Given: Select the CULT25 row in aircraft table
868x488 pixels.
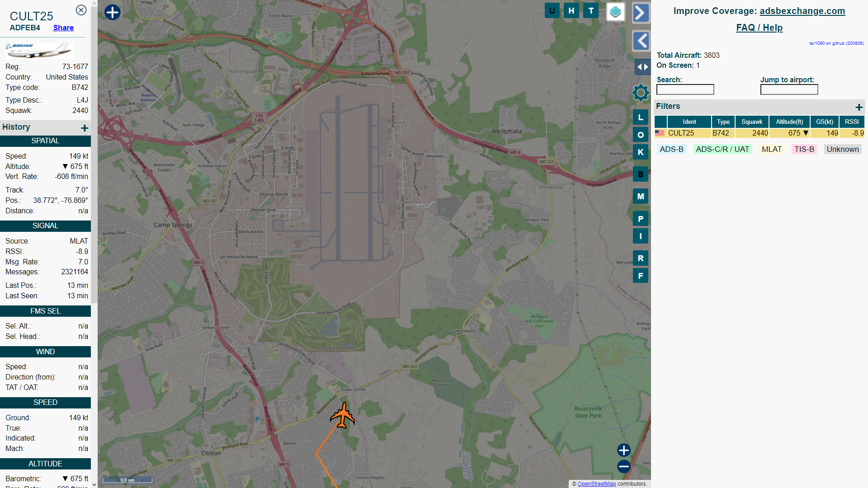Looking at the screenshot, I should coord(759,133).
